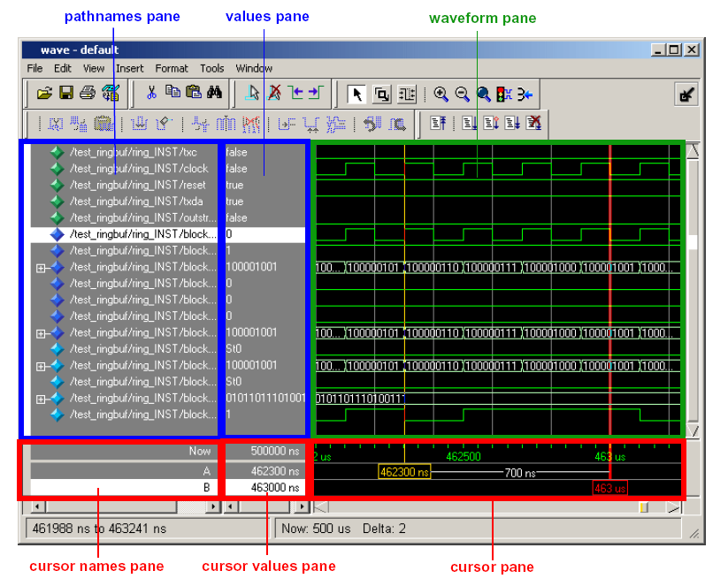Viewport: 728px width, 586px height.
Task: Click the waveform vertical scrollbar up arrow
Action: point(693,151)
